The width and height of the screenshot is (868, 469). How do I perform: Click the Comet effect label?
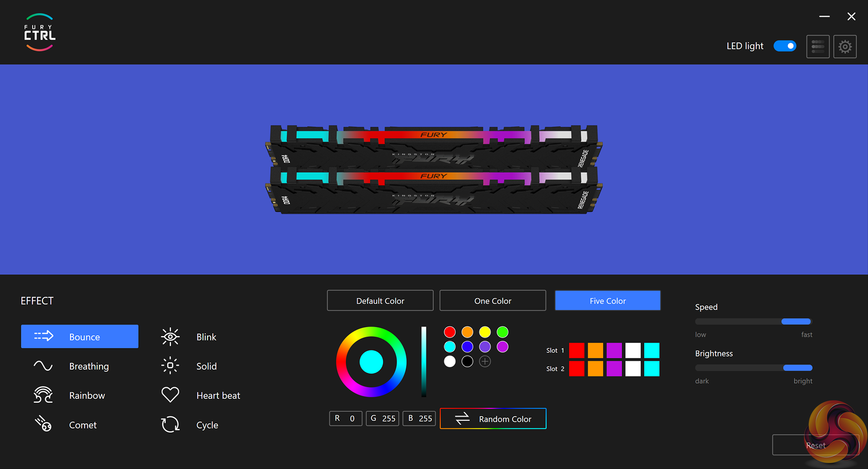click(x=83, y=425)
